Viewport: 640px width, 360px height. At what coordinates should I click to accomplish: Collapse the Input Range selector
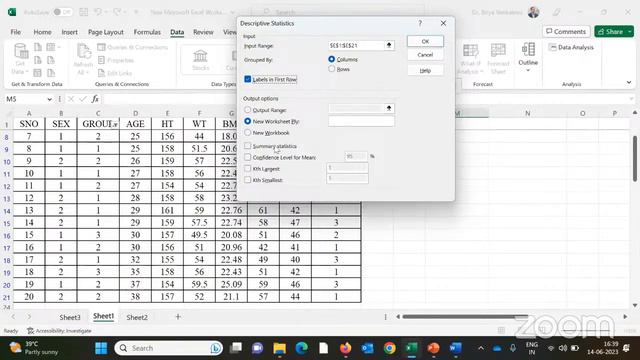389,45
